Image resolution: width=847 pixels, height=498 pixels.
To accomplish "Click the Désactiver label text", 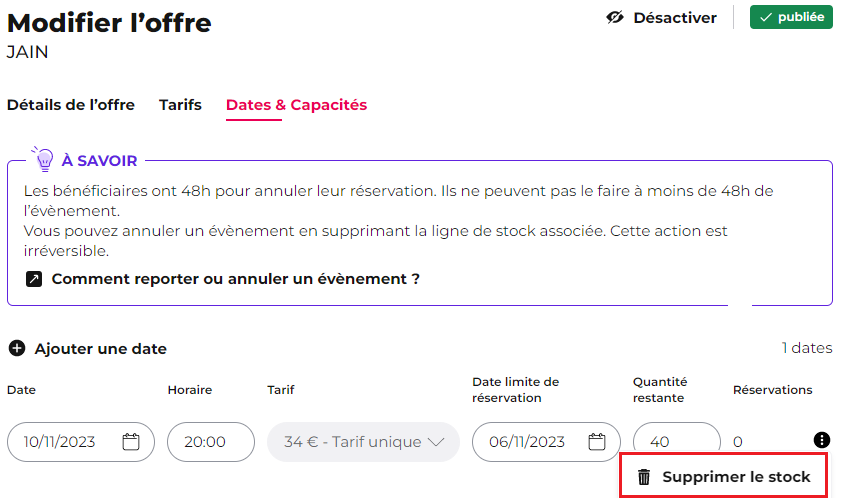I will click(675, 18).
